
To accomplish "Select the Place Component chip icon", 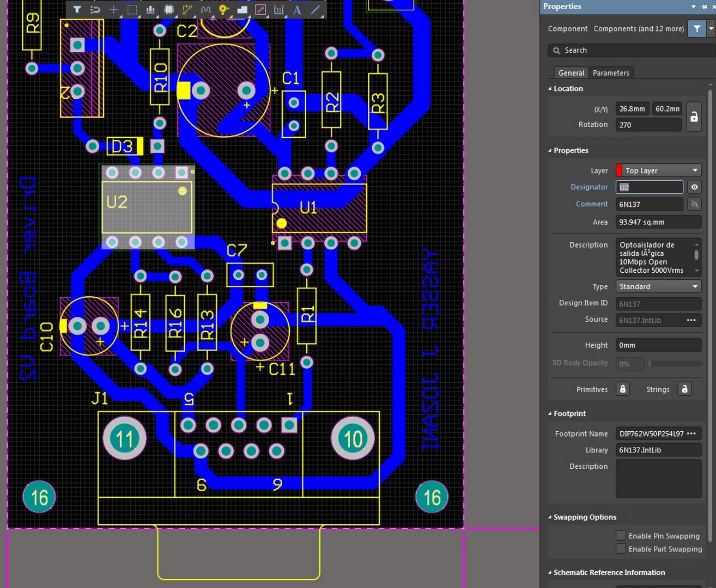I will pos(169,9).
